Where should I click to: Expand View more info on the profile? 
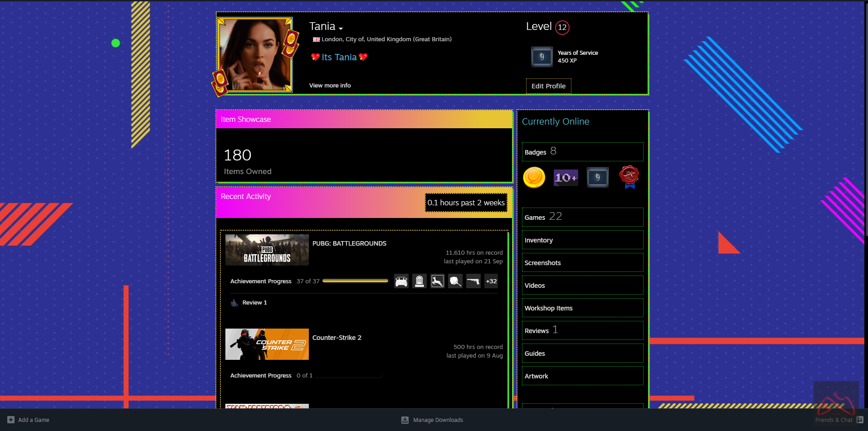click(x=330, y=86)
